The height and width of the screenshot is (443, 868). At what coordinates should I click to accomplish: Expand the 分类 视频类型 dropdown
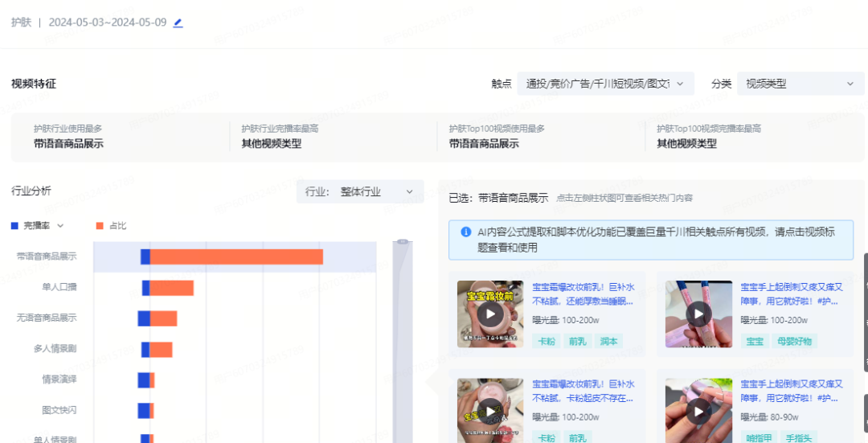pyautogui.click(x=800, y=84)
